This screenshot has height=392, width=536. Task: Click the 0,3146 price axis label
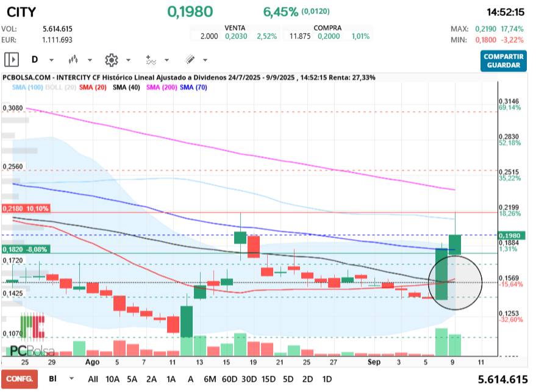509,101
